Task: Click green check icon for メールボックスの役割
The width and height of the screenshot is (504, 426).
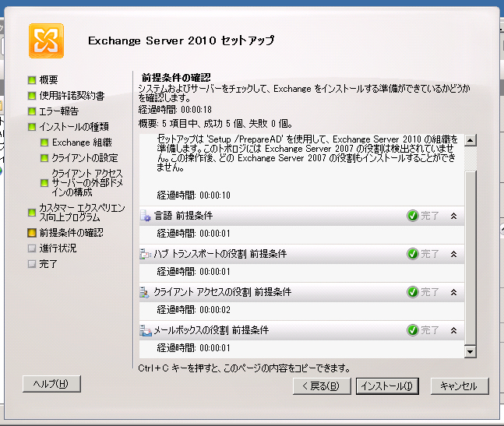Action: pos(413,330)
